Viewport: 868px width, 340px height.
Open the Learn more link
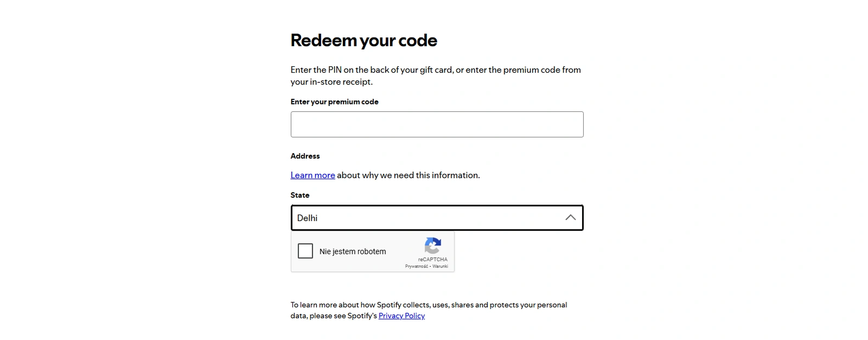[312, 175]
